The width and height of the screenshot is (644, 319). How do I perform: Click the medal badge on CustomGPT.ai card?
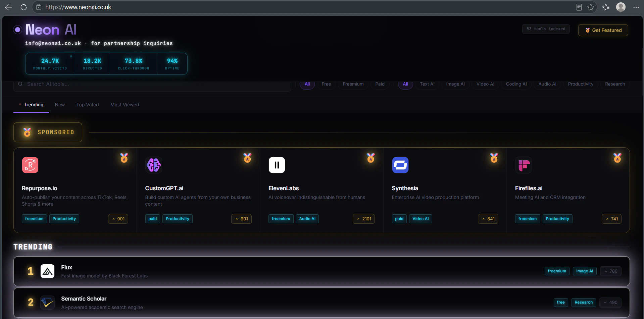pos(247,158)
